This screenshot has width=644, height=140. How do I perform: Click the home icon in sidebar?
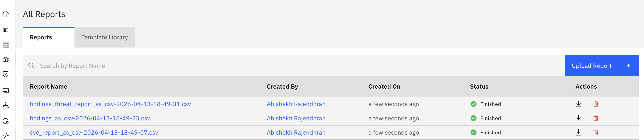click(x=6, y=14)
